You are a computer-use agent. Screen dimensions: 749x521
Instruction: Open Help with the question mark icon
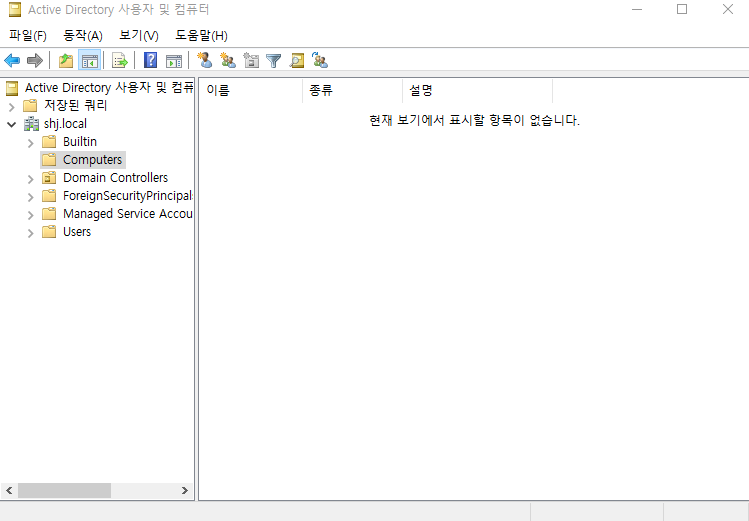pyautogui.click(x=150, y=61)
